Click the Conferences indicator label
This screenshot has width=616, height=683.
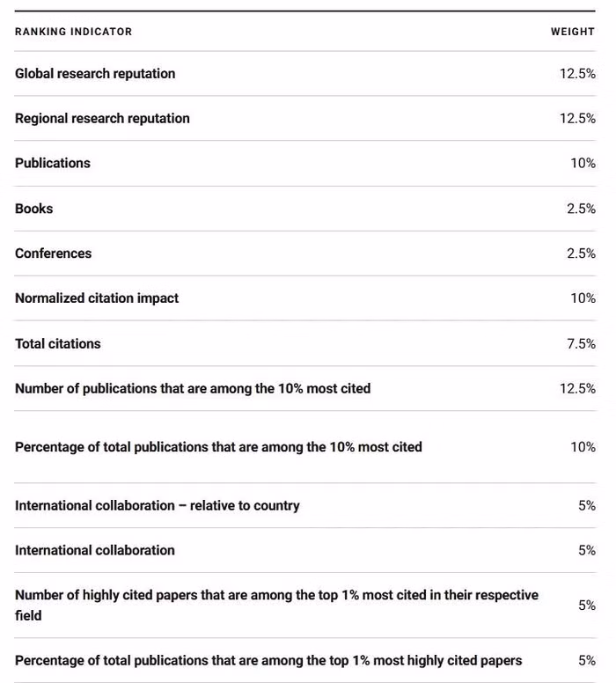coord(53,253)
